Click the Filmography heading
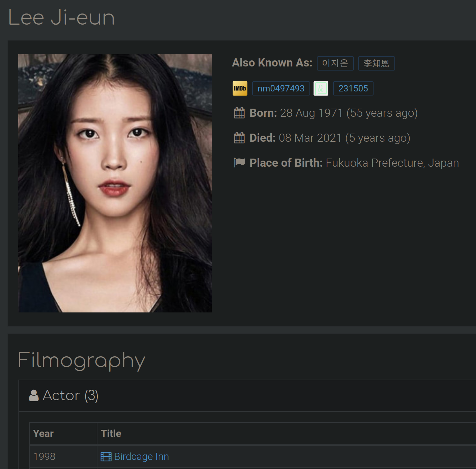The height and width of the screenshot is (469, 476). click(82, 360)
